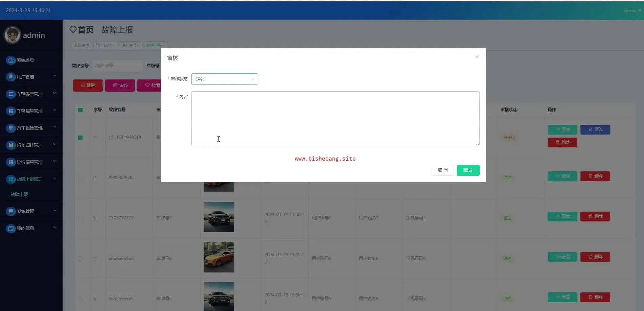644x311 pixels.
Task: Click the 评价信息管理 sidebar icon
Action: tap(11, 162)
